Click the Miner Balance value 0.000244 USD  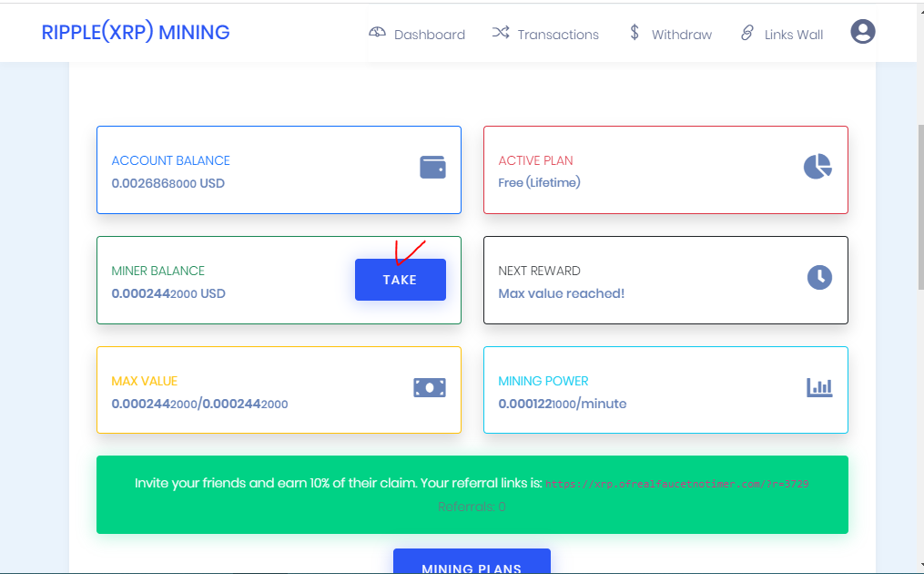[168, 293]
